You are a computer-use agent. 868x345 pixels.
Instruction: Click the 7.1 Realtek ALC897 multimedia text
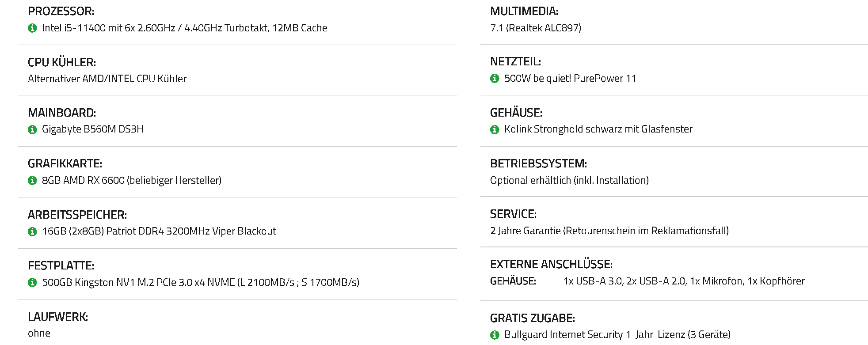pyautogui.click(x=536, y=28)
